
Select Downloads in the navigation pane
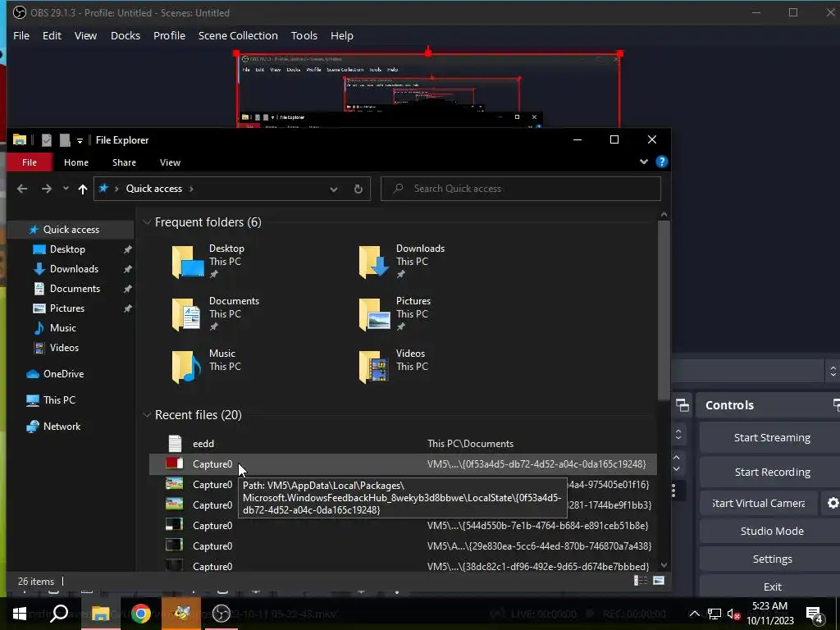(74, 269)
